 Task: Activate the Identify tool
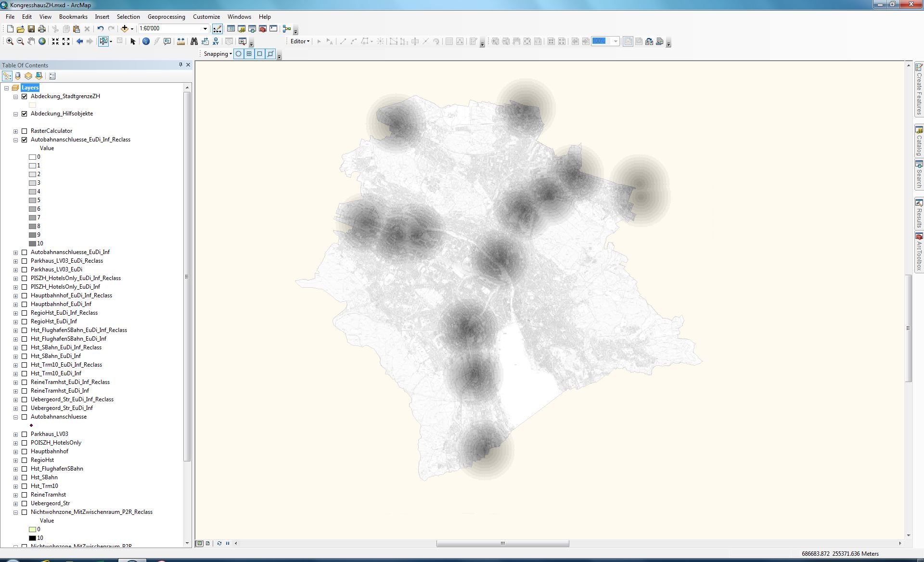click(x=146, y=41)
